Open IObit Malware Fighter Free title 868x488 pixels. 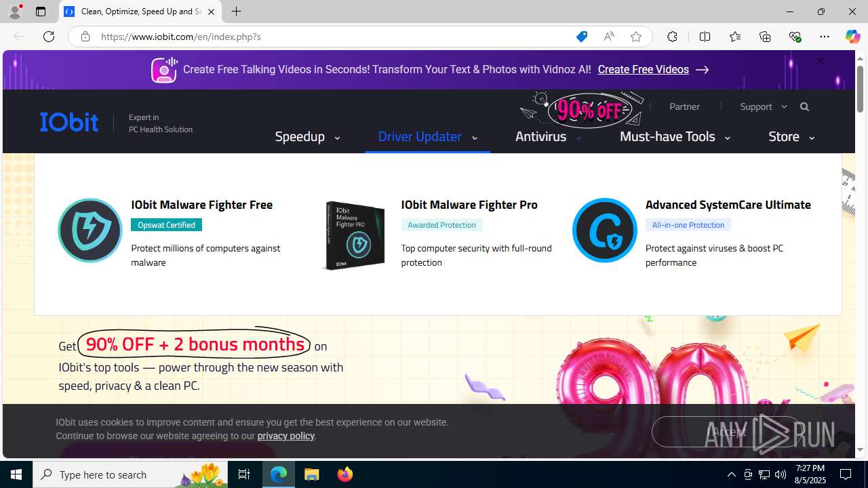201,204
